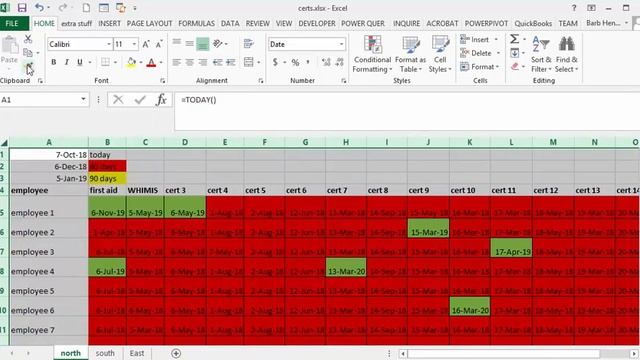Click Increase Indent icon

click(231, 62)
